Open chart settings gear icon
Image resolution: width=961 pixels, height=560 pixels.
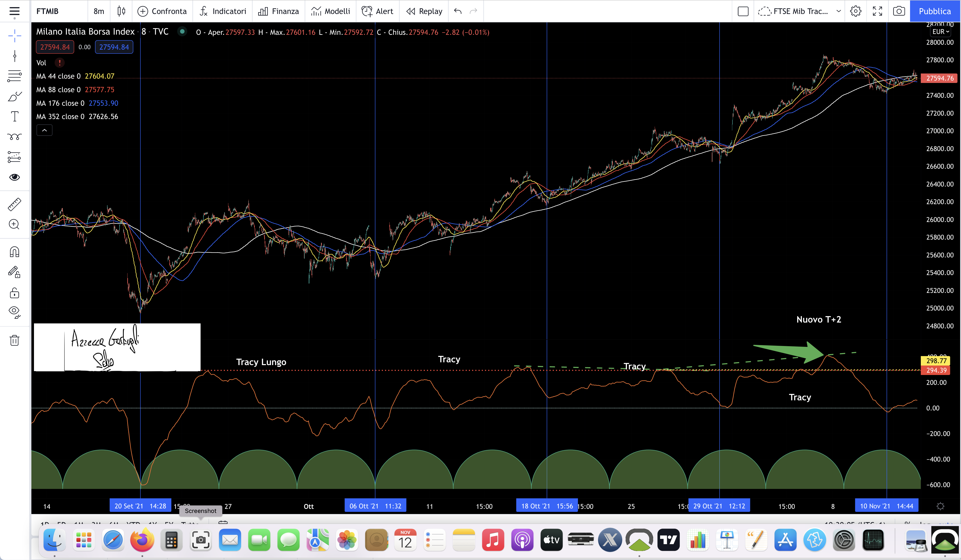856,11
